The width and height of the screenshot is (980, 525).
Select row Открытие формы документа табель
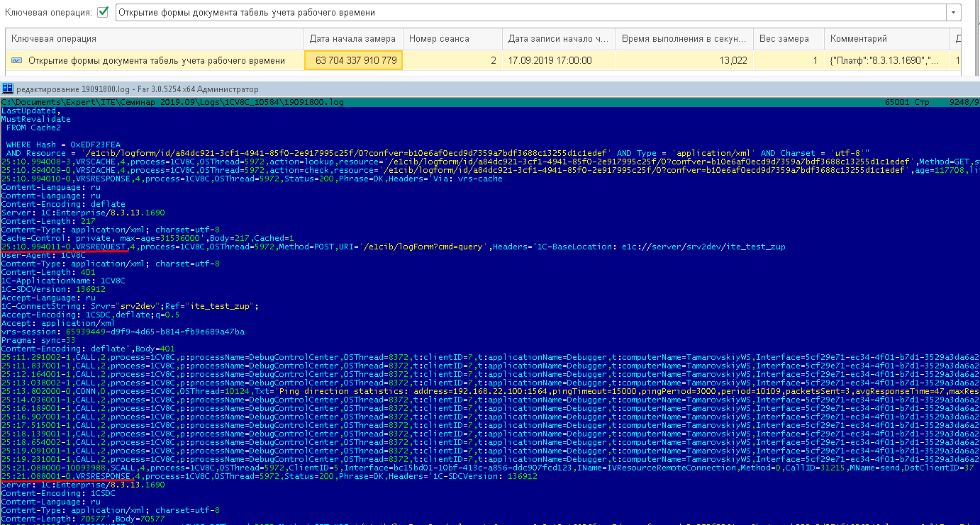(156, 61)
